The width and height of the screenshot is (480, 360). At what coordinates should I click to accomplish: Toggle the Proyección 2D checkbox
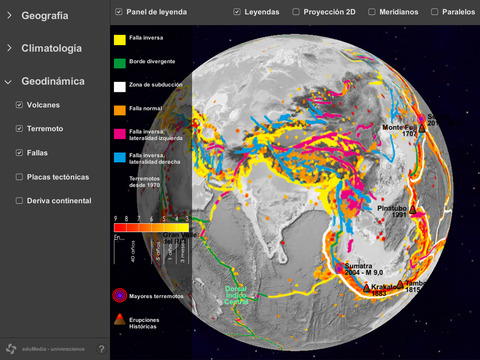296,12
